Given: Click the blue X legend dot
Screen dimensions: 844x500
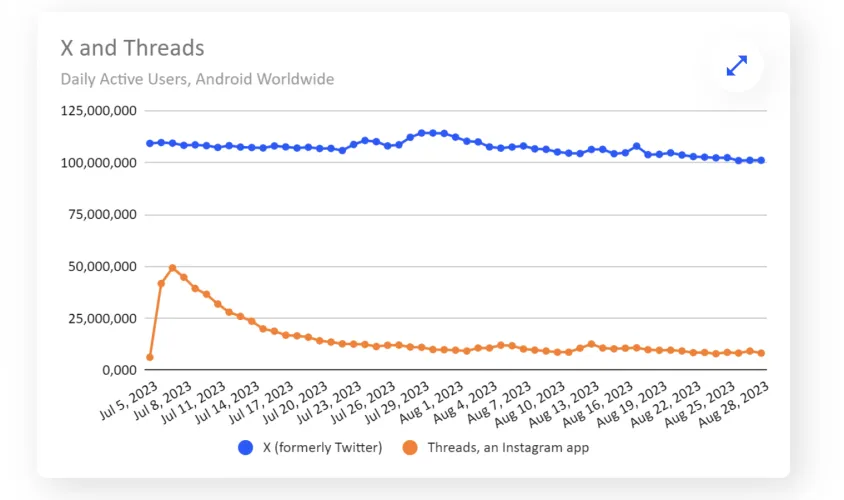Looking at the screenshot, I should tap(246, 448).
